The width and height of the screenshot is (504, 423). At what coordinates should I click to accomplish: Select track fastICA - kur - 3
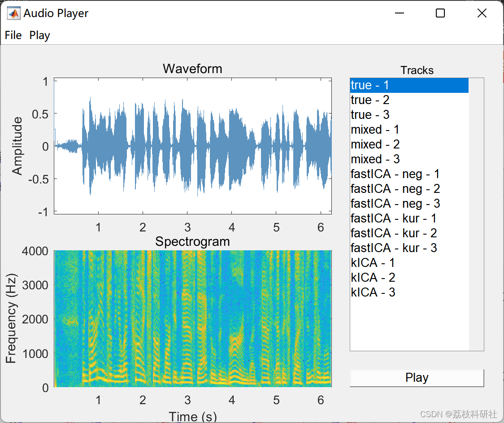tap(409, 248)
